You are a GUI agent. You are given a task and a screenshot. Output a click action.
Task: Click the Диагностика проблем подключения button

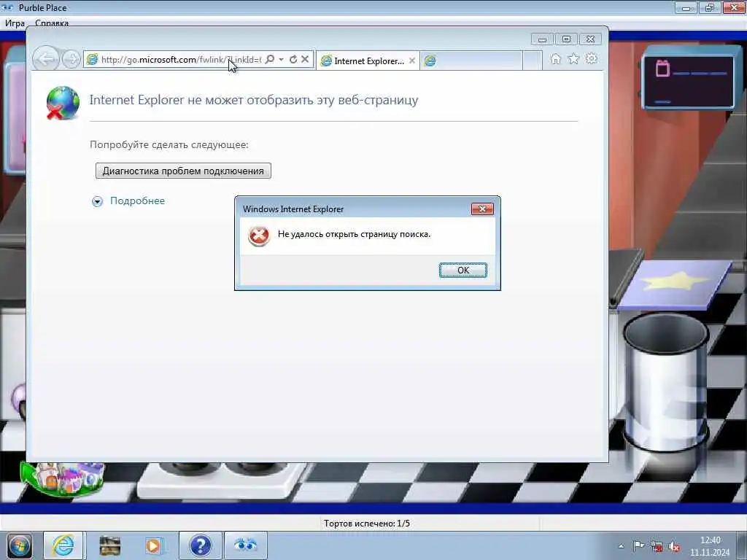tap(183, 171)
